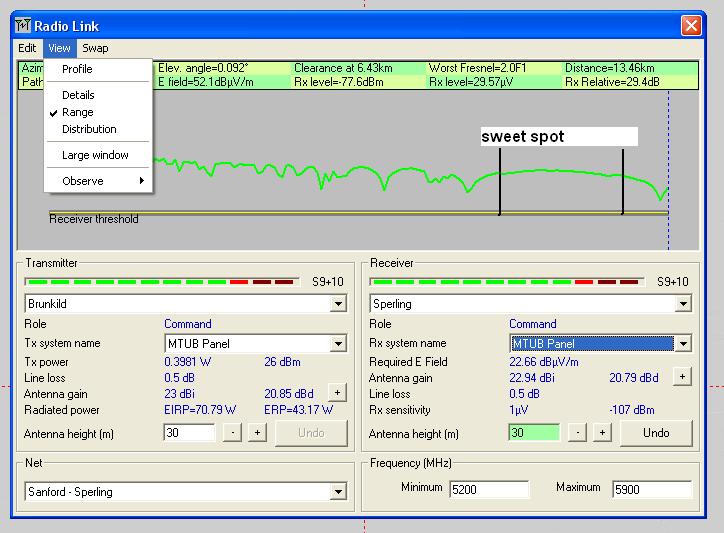The height and width of the screenshot is (533, 724).
Task: Choose Details from the View menu
Action: 78,95
